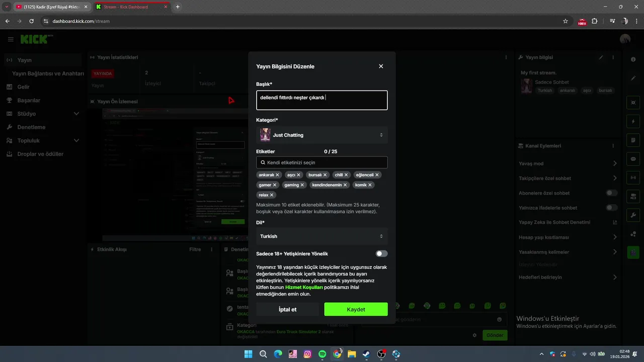This screenshot has width=644, height=362.
Task: Click the edit pencil in Yayın bilgisi panel
Action: [601, 57]
